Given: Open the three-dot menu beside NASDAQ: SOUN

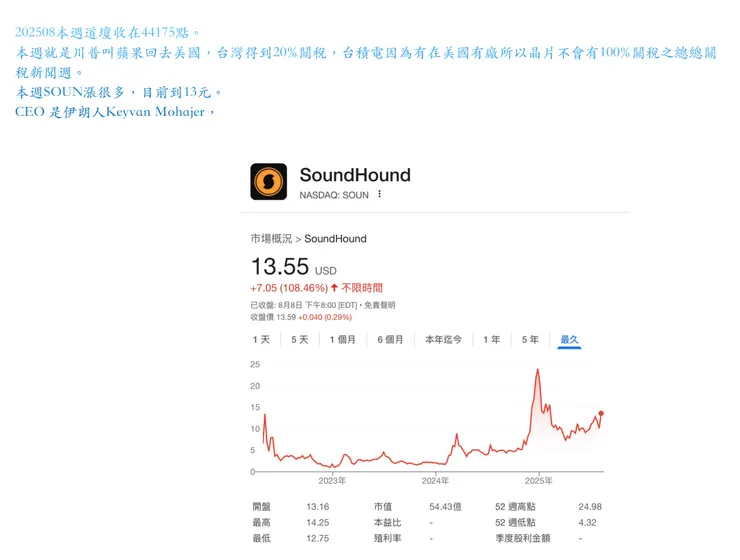Looking at the screenshot, I should pos(379,194).
